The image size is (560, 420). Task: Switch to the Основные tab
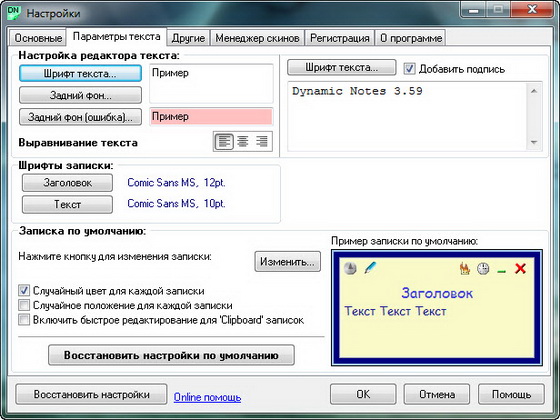coord(38,38)
